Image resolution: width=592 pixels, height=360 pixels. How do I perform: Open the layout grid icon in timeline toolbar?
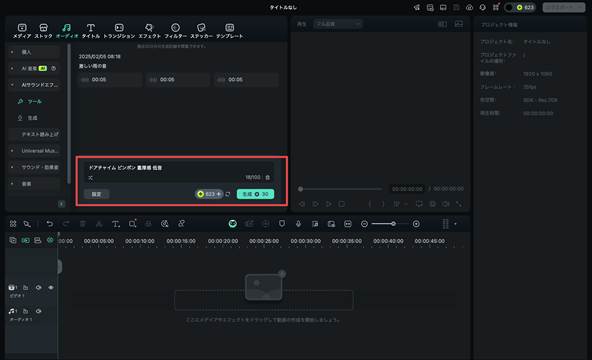(13, 224)
